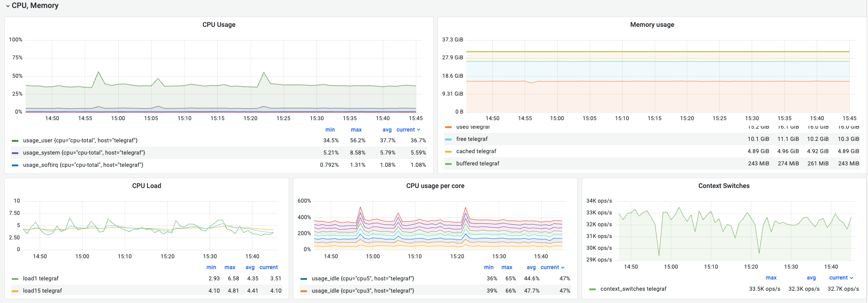Toggle usage_user series in CPU Usage legend

coord(80,140)
